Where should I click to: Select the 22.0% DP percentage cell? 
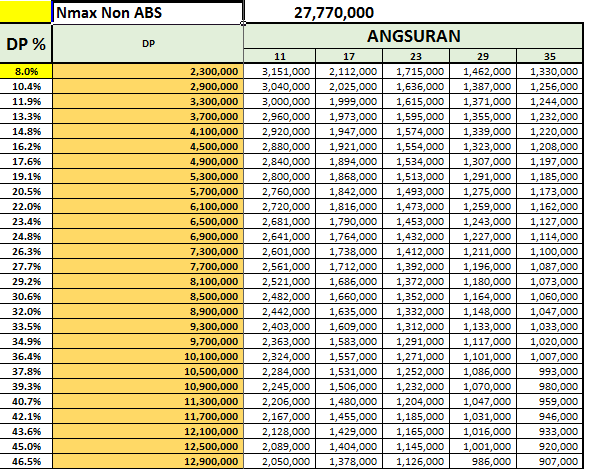coord(26,207)
